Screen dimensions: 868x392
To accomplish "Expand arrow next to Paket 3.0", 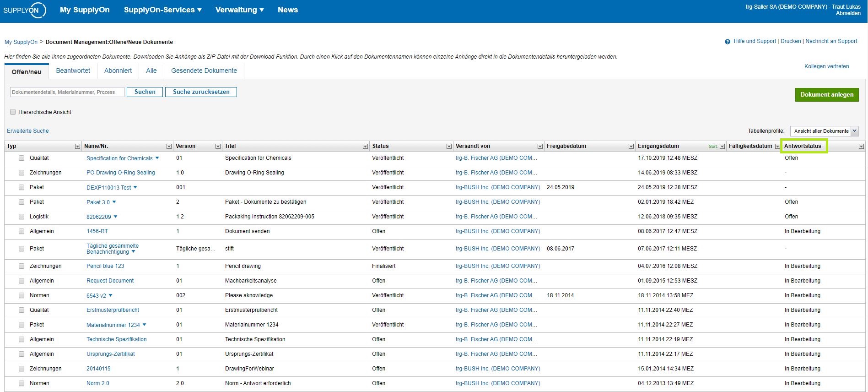I will 114,202.
